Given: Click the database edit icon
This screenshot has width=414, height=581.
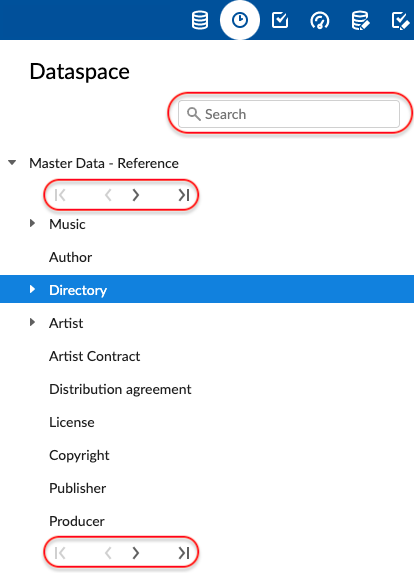Looking at the screenshot, I should point(360,20).
